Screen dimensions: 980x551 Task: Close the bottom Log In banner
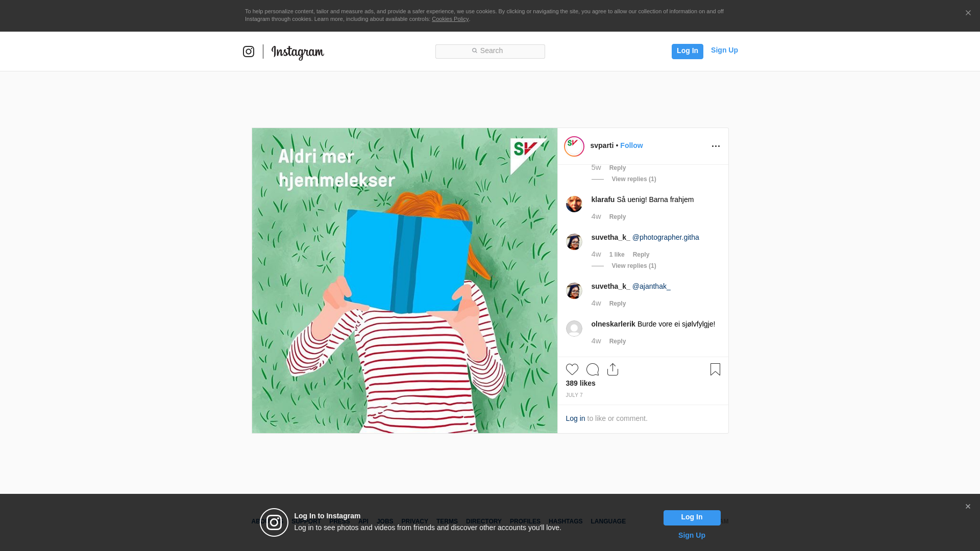tap(968, 507)
